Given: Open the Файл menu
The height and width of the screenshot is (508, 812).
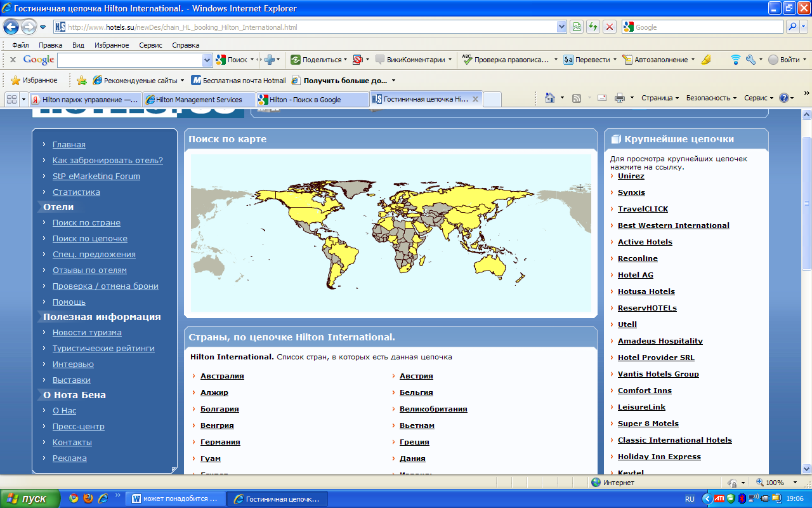Looking at the screenshot, I should point(20,45).
